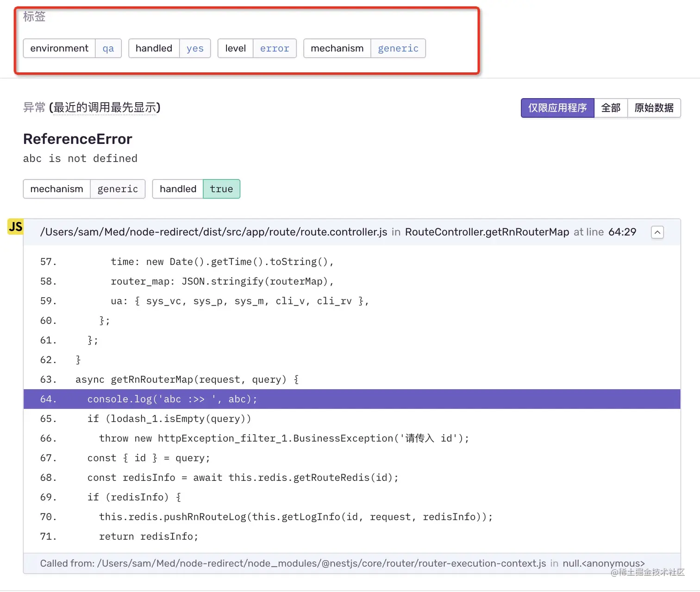700x592 pixels.
Task: Select code line 59 with ua object
Action: pyautogui.click(x=352, y=301)
